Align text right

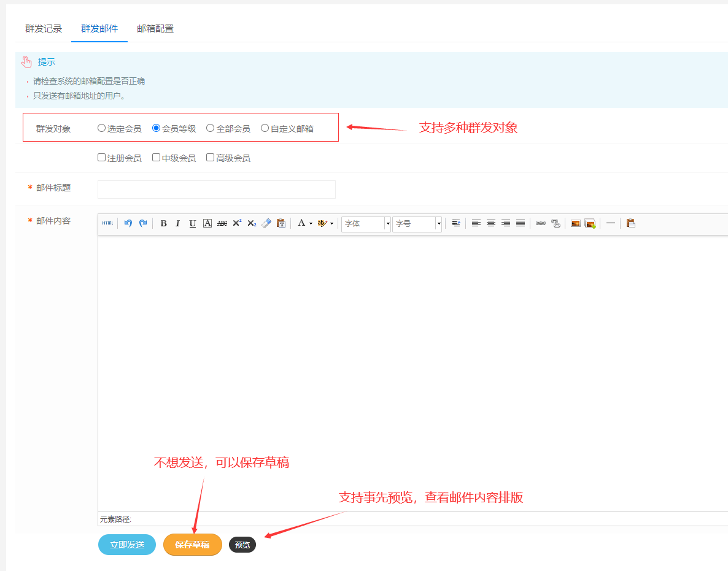506,224
